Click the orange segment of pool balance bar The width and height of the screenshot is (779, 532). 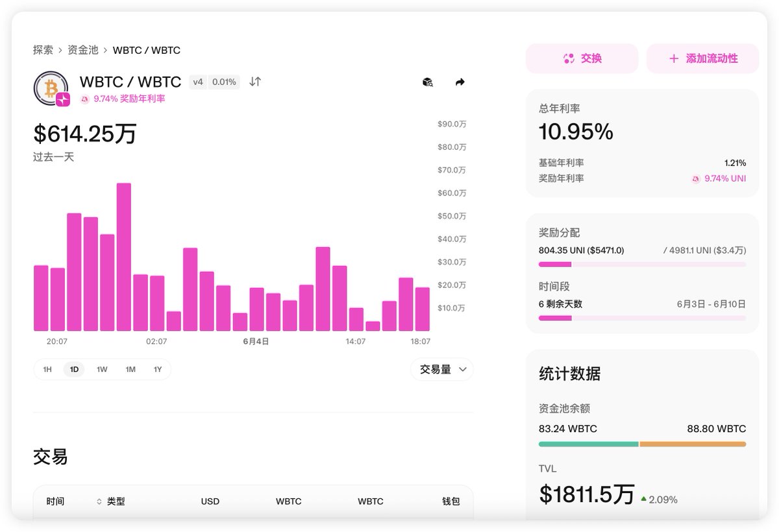693,444
